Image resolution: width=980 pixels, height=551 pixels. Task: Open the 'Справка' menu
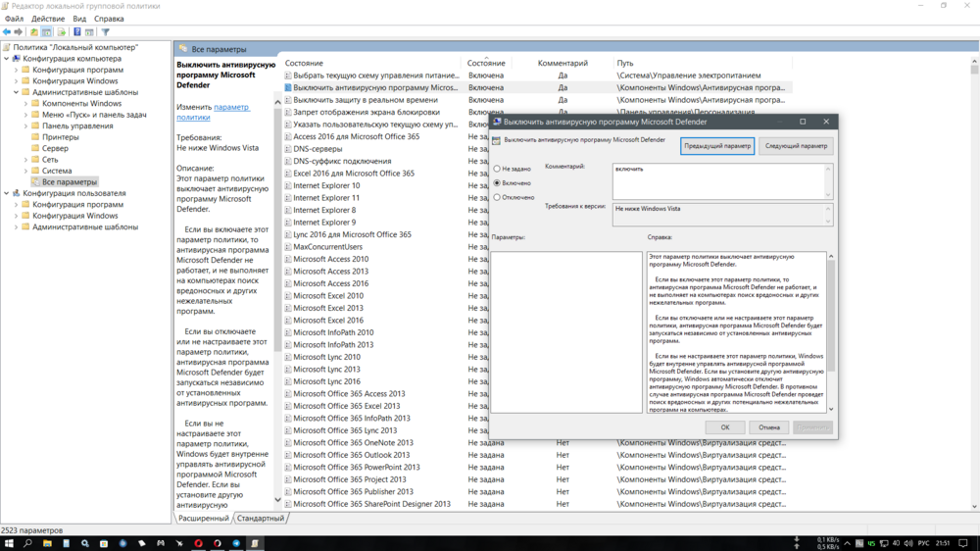pos(109,19)
